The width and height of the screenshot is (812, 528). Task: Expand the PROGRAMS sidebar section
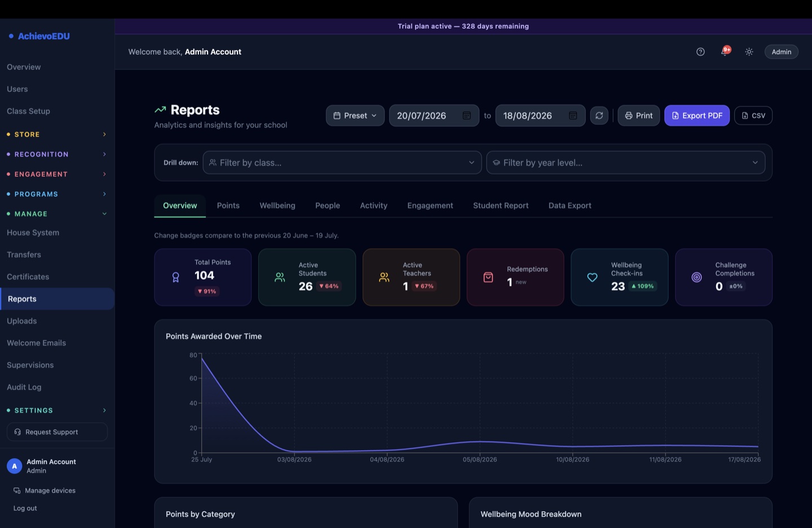coord(56,194)
